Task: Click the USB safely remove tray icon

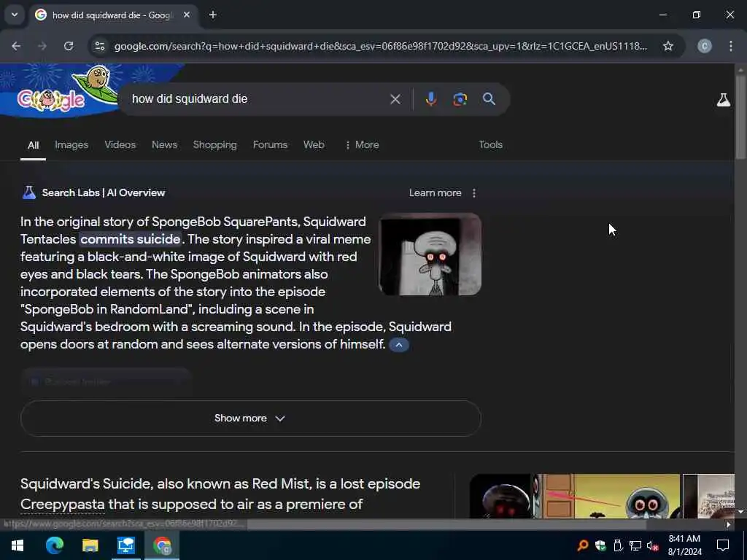Action: point(618,545)
